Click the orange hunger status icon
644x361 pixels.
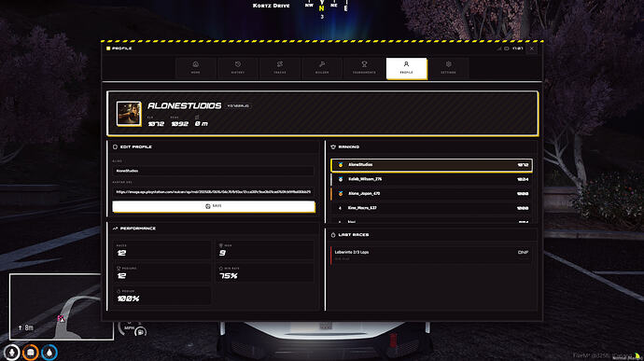[31, 353]
